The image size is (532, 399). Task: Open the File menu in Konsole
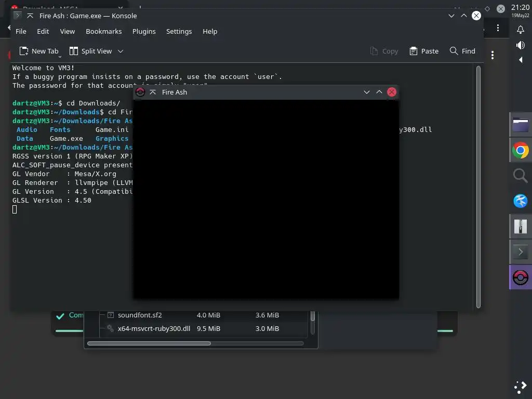pos(21,31)
